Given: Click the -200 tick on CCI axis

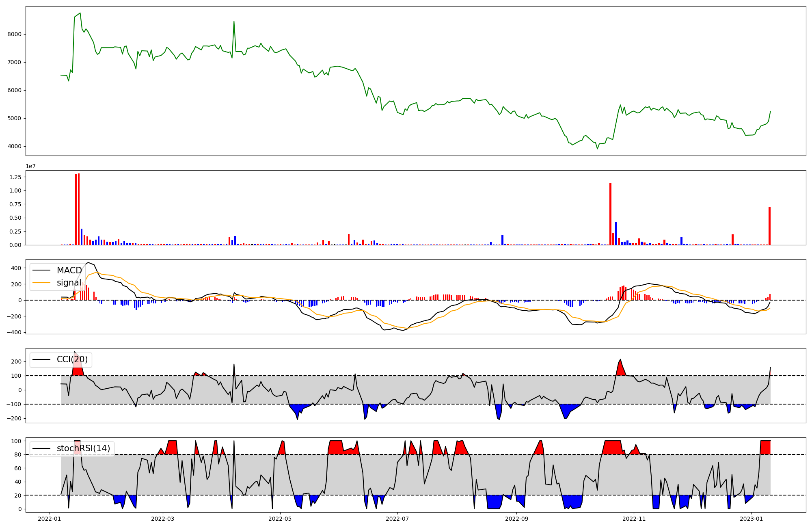Looking at the screenshot, I should [x=15, y=418].
